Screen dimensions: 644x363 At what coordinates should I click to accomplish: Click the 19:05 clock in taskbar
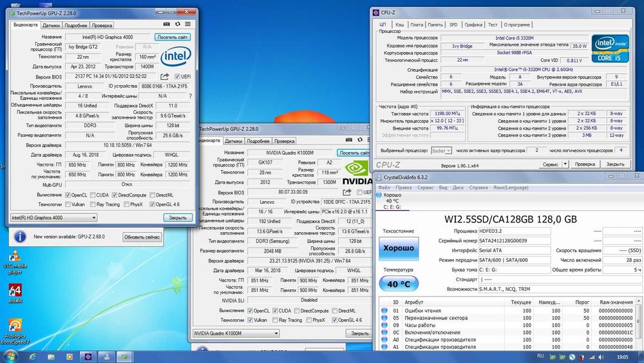coord(622,357)
